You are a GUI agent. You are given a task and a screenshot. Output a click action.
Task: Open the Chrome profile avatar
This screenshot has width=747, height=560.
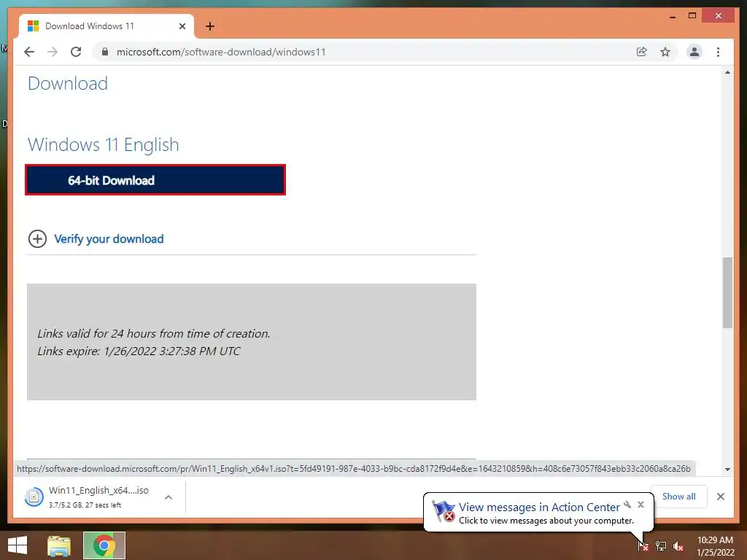694,52
